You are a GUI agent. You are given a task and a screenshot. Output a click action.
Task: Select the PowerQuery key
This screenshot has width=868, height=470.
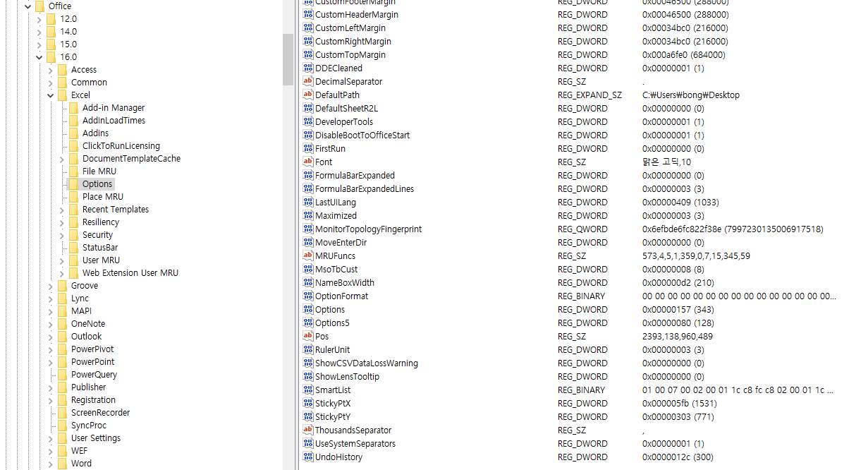[x=94, y=375]
